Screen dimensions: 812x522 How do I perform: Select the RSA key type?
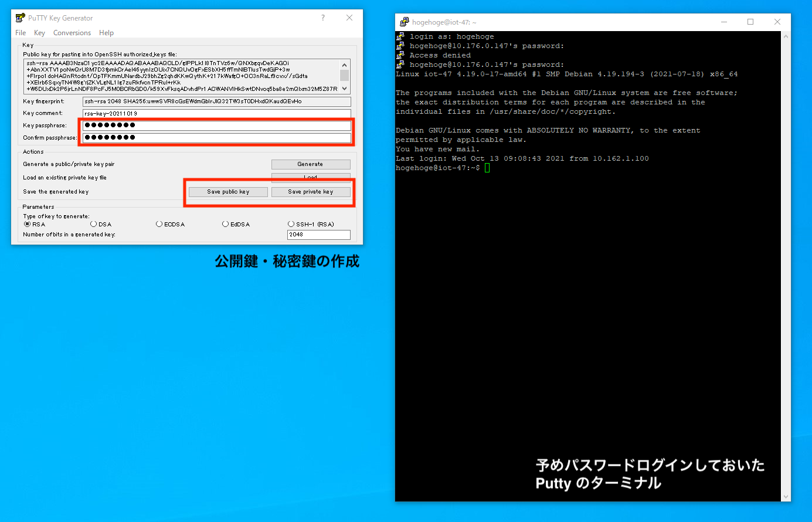click(x=27, y=224)
